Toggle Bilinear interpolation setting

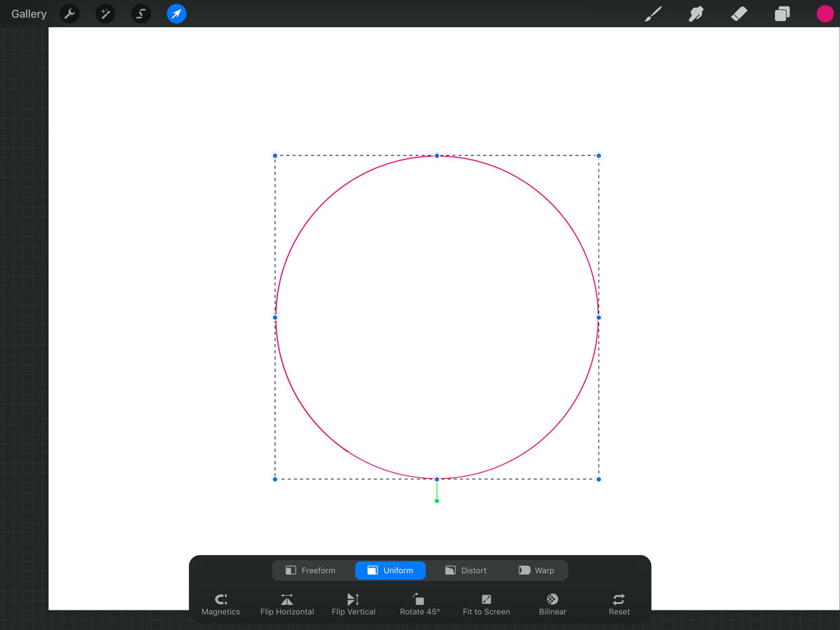tap(552, 603)
